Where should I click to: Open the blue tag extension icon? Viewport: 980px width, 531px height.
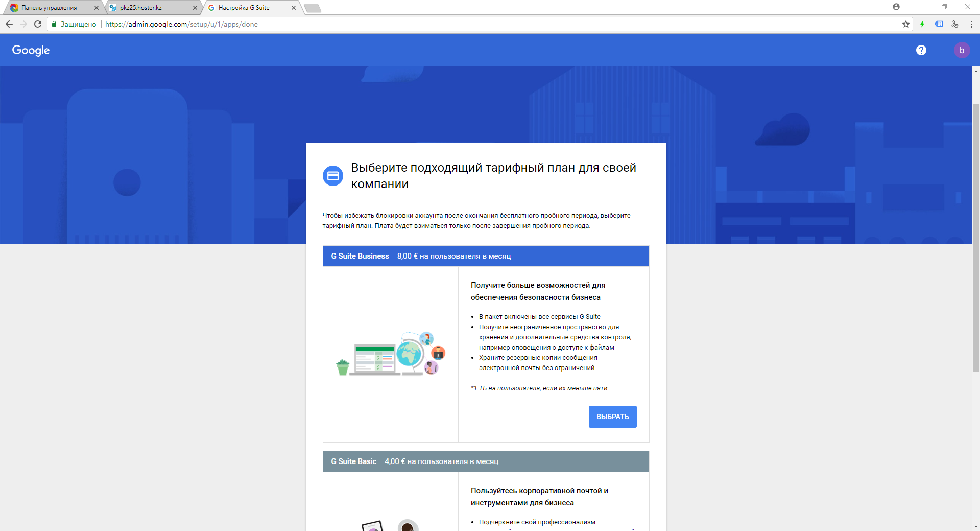(x=939, y=24)
